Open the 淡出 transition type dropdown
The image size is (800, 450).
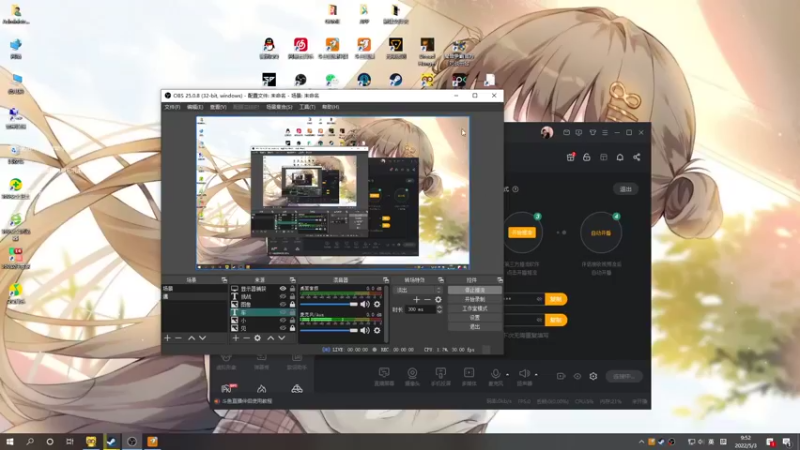pyautogui.click(x=418, y=290)
